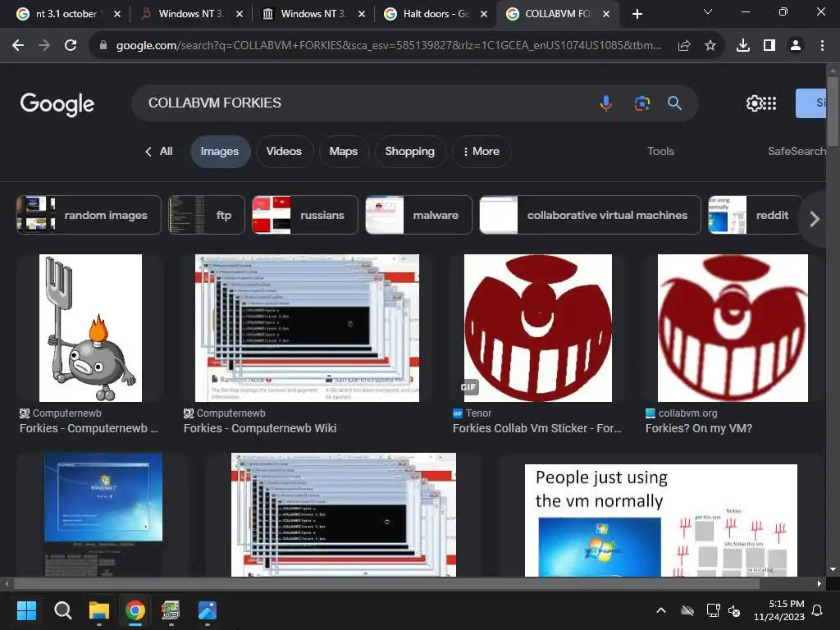Screen dimensions: 840x630
Task: Click the voice search microphone icon
Action: pyautogui.click(x=606, y=103)
